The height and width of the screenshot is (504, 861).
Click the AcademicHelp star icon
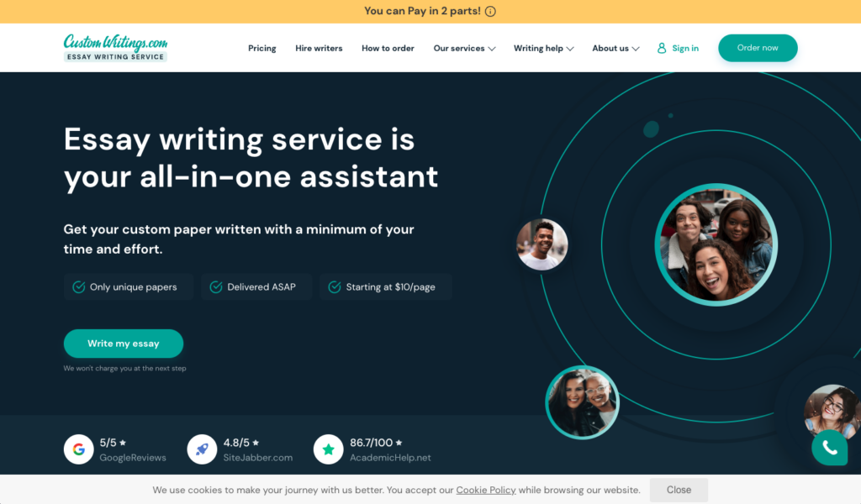pos(328,449)
